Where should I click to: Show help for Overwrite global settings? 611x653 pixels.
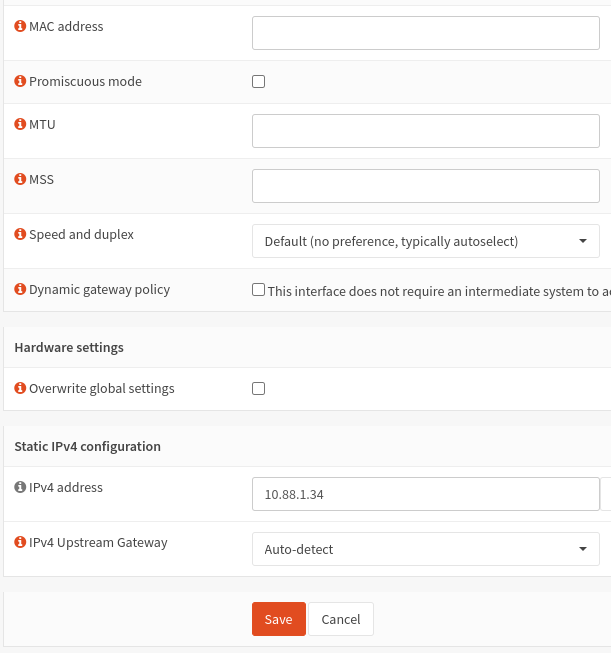point(20,389)
